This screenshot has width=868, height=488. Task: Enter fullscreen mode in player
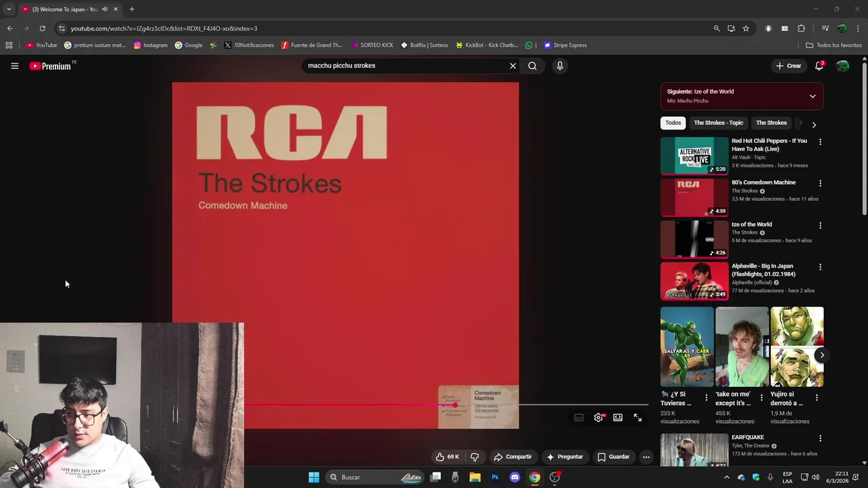[x=637, y=418]
